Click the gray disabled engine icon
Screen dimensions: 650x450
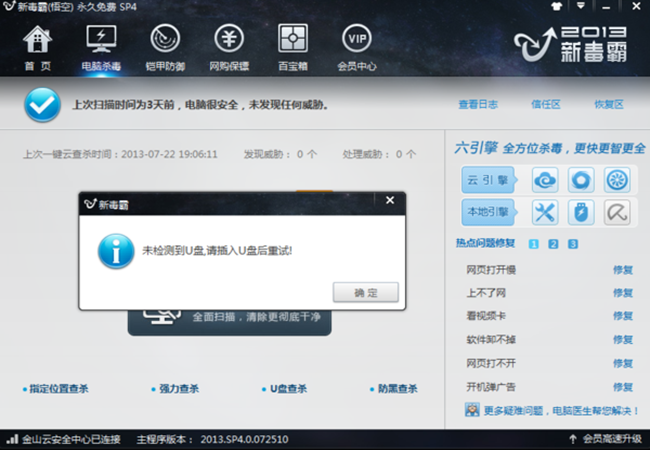point(617,212)
